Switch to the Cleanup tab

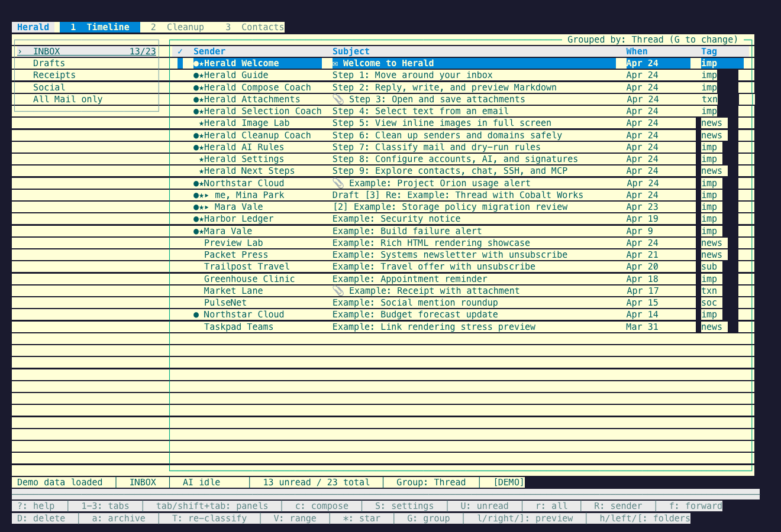coord(177,27)
